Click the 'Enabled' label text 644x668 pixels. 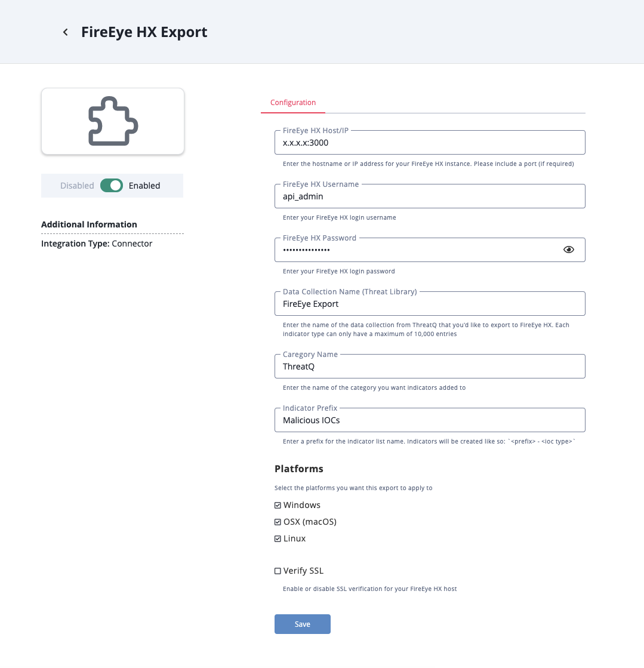[x=144, y=186]
